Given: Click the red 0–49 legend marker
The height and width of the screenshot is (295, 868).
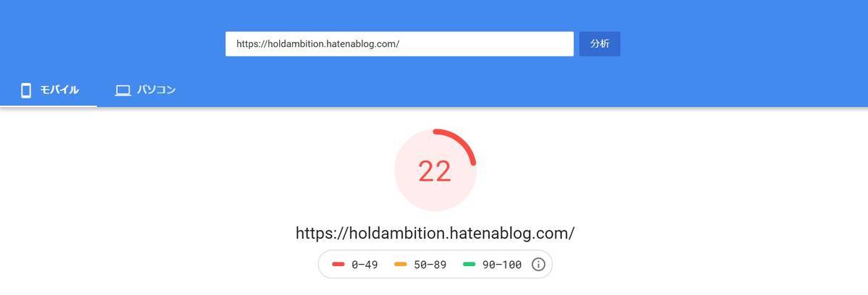Looking at the screenshot, I should [338, 265].
